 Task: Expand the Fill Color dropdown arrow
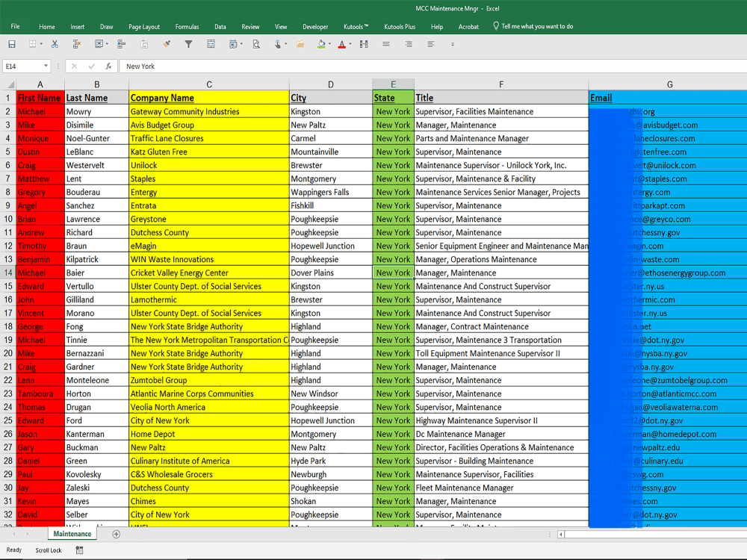(x=330, y=44)
